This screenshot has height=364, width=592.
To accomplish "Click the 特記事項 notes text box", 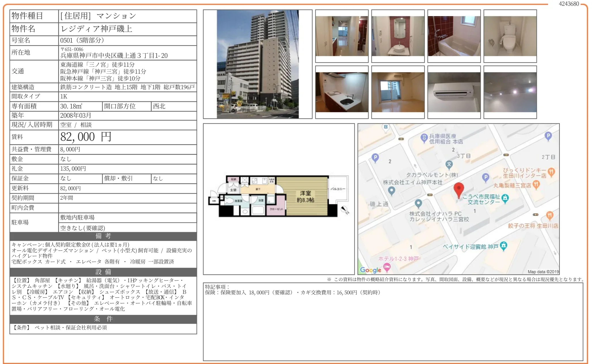I will [393, 322].
